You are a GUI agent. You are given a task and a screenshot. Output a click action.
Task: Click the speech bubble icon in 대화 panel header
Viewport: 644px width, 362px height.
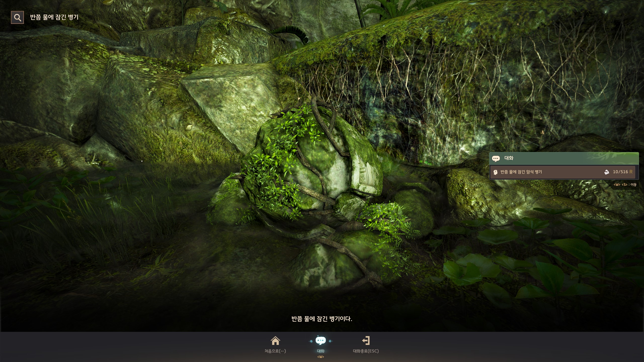click(x=496, y=158)
